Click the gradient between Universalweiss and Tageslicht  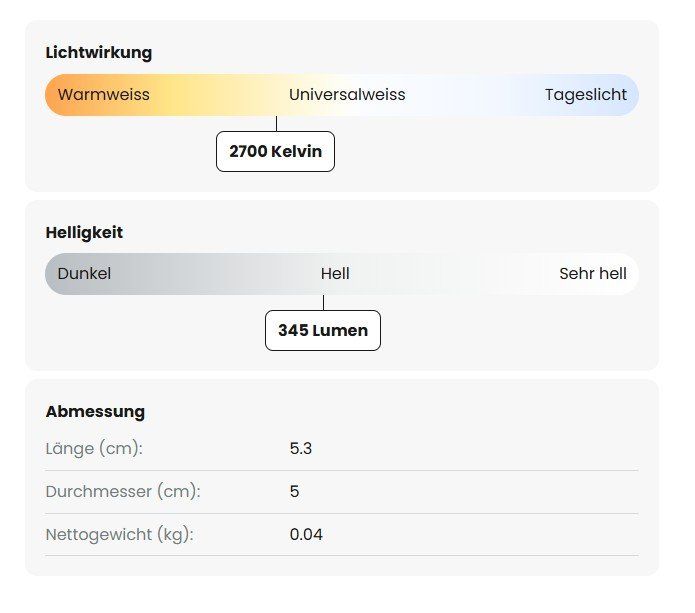click(475, 95)
